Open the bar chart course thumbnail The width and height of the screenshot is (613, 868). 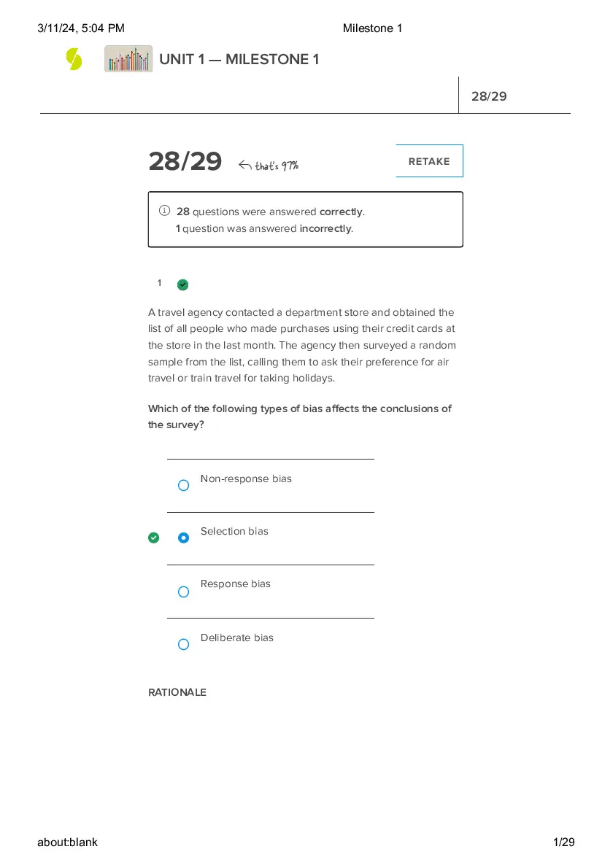coord(128,58)
